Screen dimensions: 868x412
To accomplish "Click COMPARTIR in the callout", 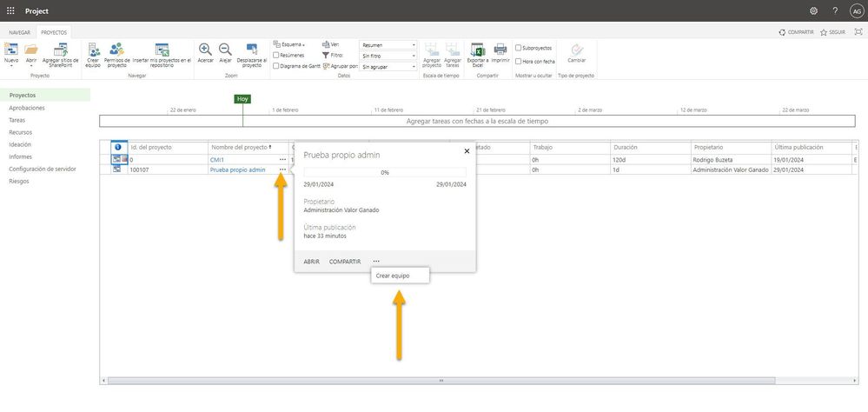I will [345, 262].
